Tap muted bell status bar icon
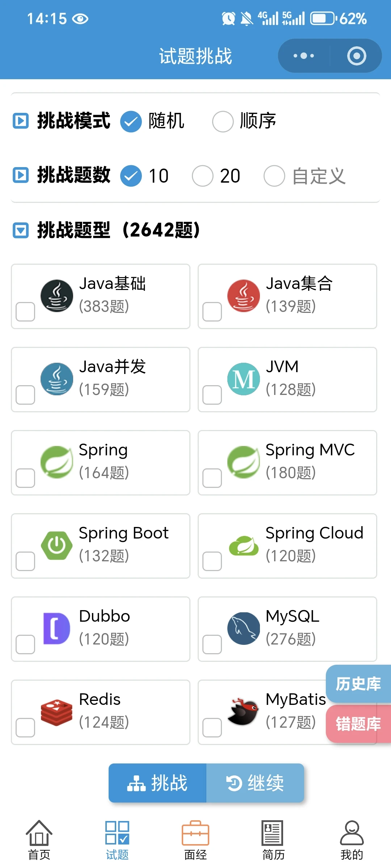Viewport: 391px width, 868px height. 247,18
